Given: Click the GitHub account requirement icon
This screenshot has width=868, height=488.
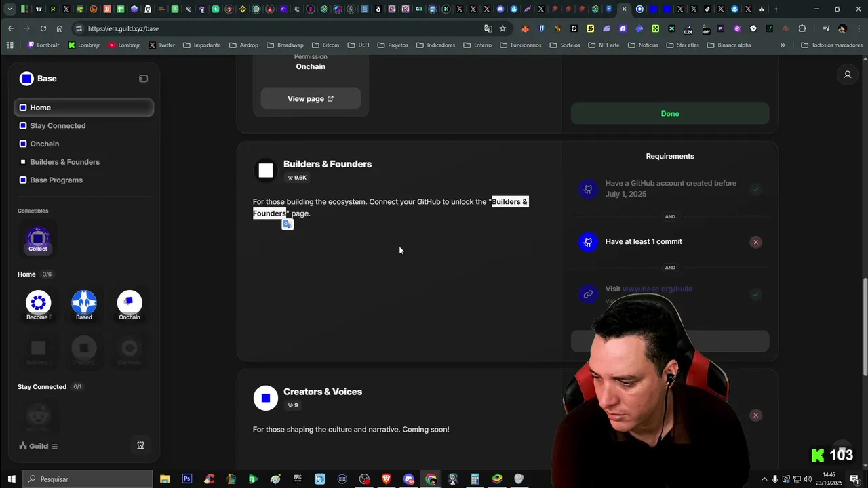Looking at the screenshot, I should [588, 189].
